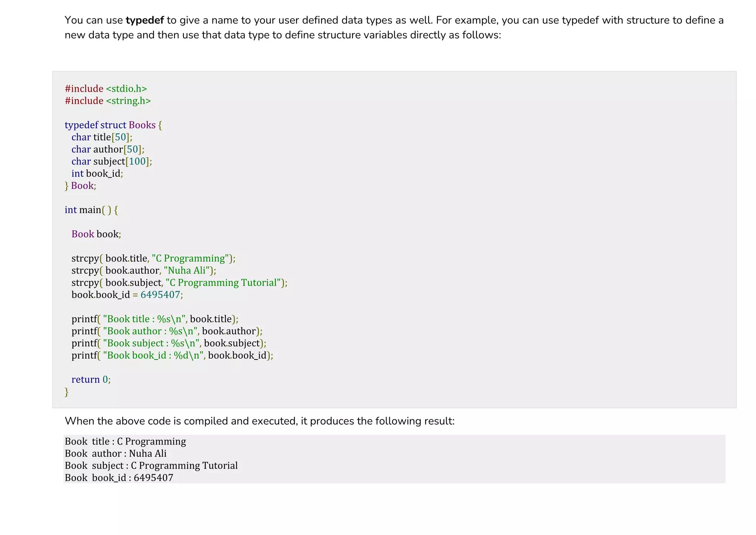Click the printf "Book subject : %s\n" line

169,343
